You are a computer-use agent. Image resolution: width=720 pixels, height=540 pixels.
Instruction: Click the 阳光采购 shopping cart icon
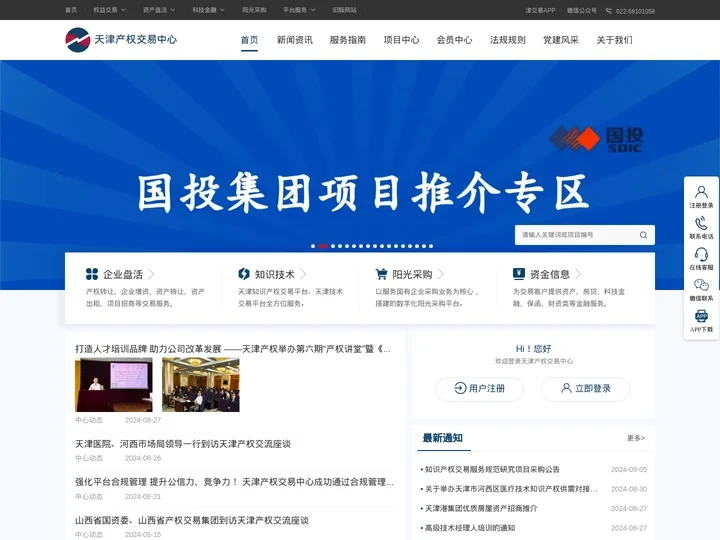381,274
